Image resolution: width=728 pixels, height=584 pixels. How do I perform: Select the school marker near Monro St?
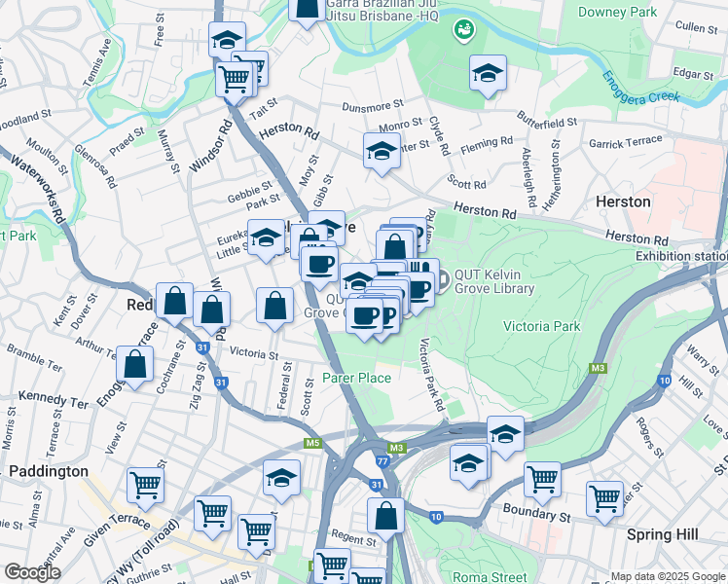click(382, 153)
